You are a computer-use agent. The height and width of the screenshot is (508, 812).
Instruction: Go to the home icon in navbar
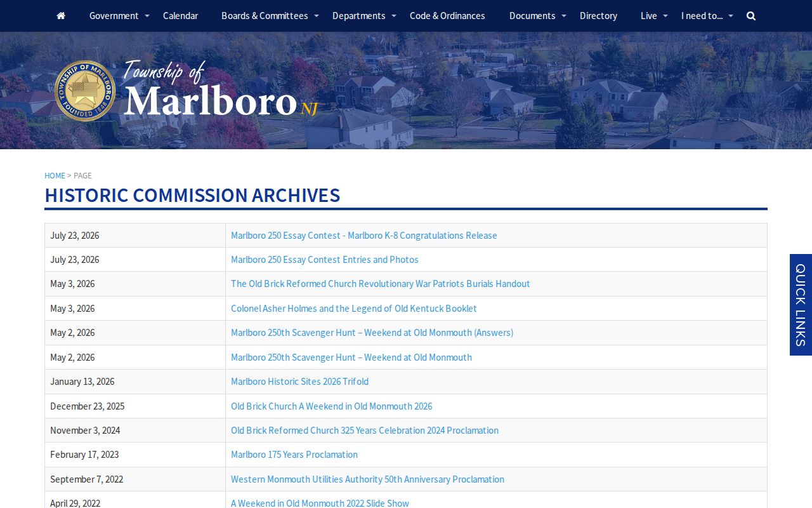tap(61, 16)
